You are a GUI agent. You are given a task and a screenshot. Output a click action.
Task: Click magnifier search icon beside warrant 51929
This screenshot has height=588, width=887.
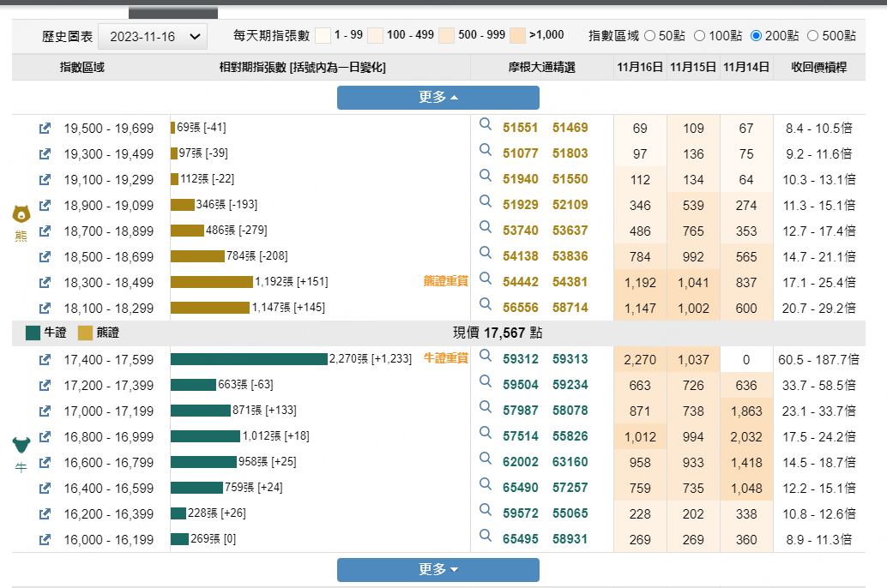tap(486, 201)
